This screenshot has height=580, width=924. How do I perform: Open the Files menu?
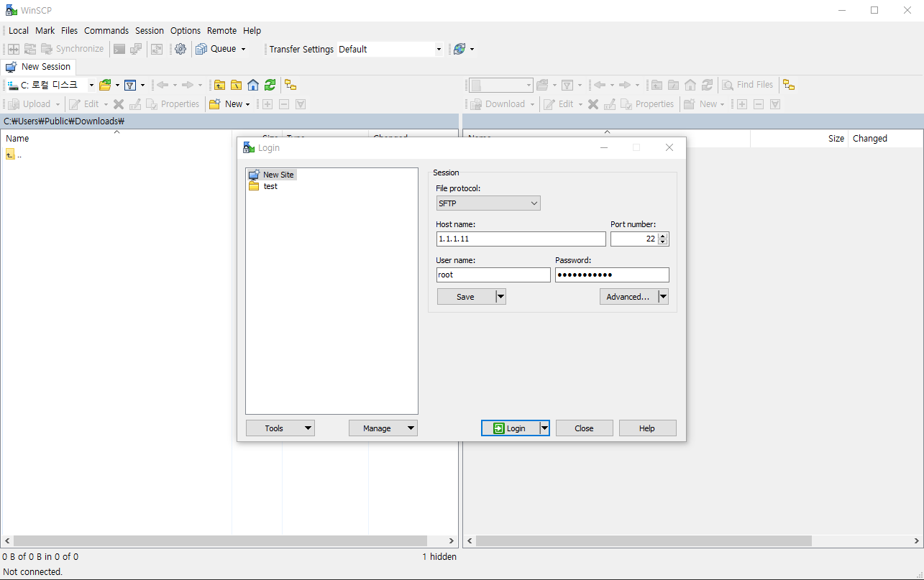pyautogui.click(x=70, y=31)
